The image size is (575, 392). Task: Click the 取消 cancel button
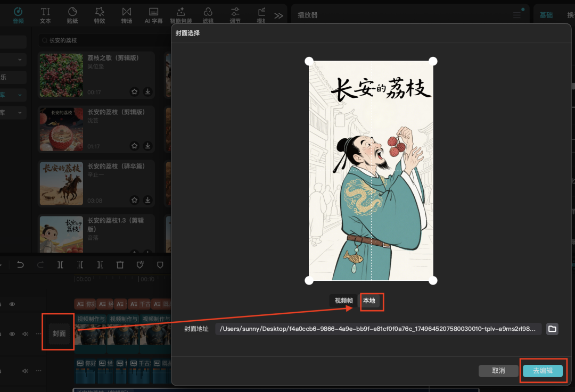pos(498,371)
